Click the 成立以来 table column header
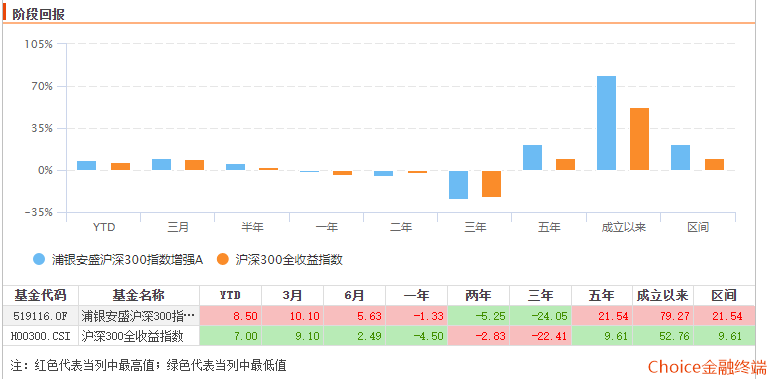770x379 pixels. (662, 295)
